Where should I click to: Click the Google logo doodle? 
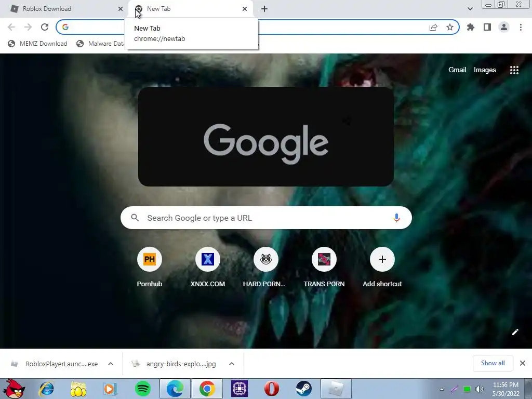click(266, 137)
